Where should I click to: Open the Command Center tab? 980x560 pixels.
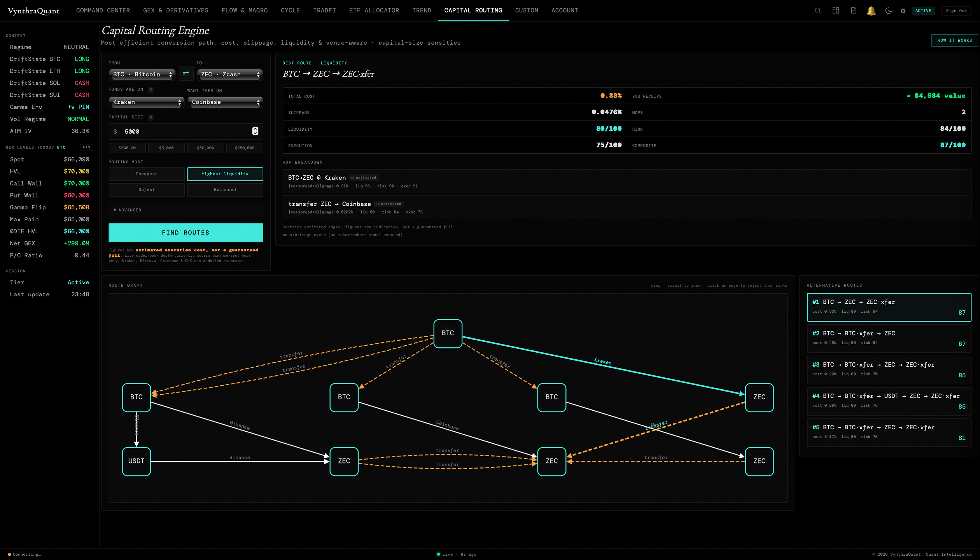point(103,10)
